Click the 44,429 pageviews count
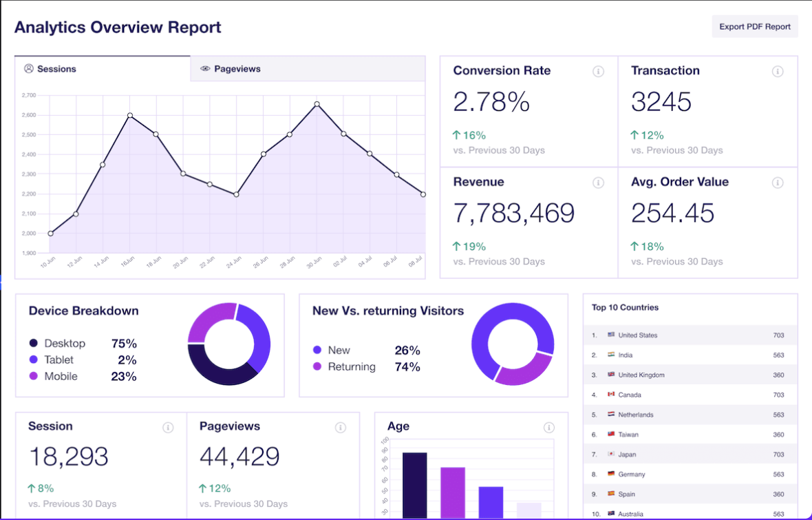Viewport: 812px width, 520px height. coord(239,457)
